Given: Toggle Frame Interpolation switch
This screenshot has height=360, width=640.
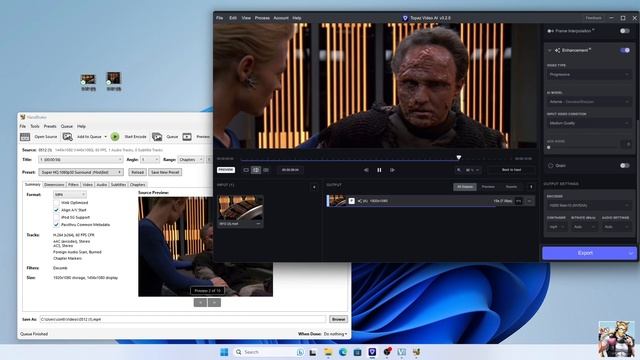Looking at the screenshot, I should [x=624, y=31].
